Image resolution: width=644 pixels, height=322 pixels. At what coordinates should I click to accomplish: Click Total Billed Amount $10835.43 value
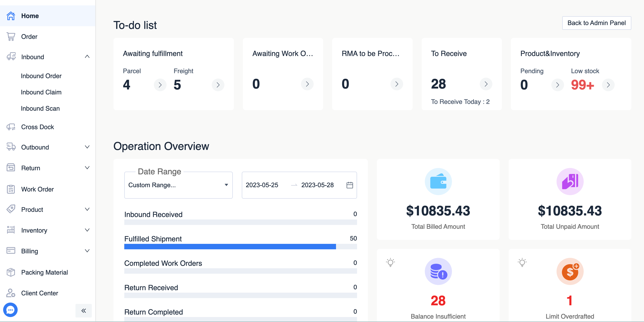click(x=438, y=211)
